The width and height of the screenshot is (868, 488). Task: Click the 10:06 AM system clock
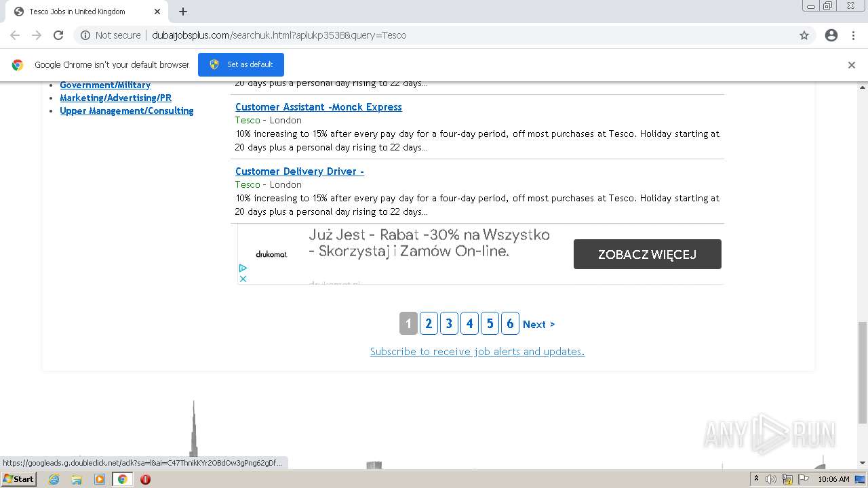(833, 479)
